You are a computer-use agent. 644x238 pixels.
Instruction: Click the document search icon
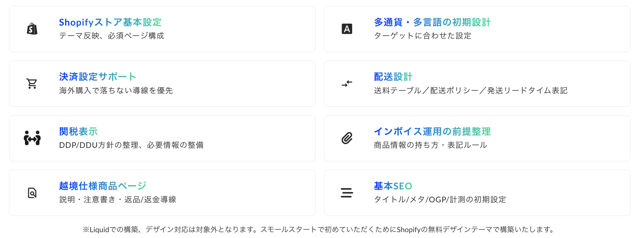click(32, 193)
